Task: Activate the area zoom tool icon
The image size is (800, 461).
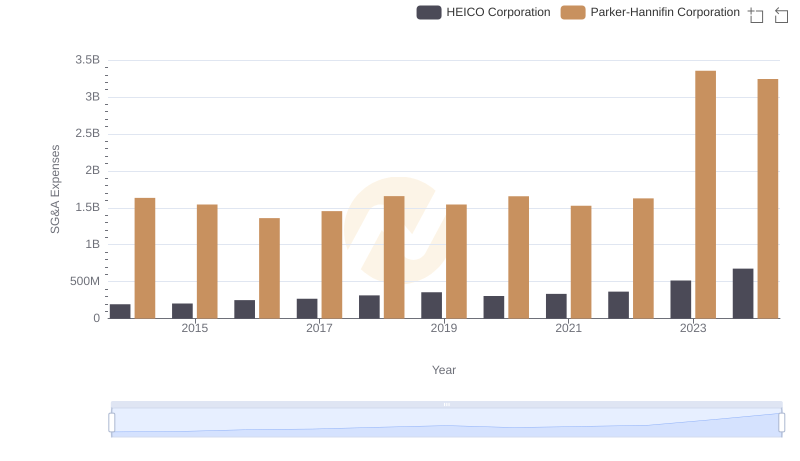Action: click(756, 15)
